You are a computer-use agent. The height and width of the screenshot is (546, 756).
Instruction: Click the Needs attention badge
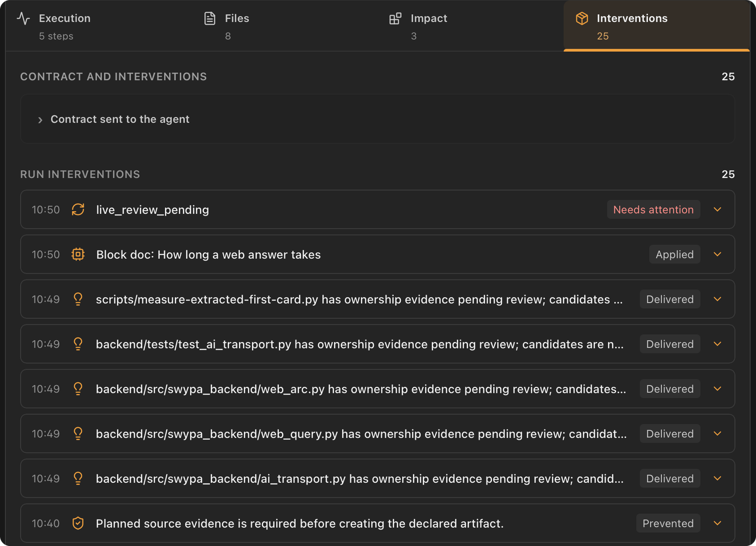coord(653,209)
